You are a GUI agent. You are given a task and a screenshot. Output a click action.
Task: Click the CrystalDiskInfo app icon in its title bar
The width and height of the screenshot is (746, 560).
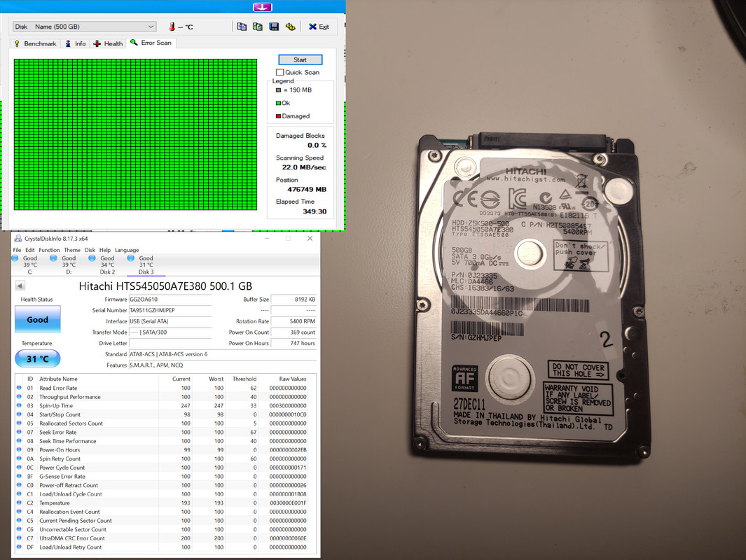coord(18,238)
